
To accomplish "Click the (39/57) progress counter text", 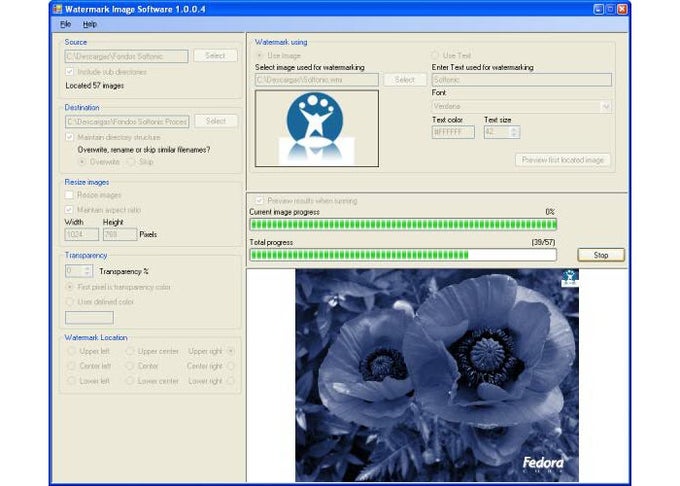I will tap(543, 242).
